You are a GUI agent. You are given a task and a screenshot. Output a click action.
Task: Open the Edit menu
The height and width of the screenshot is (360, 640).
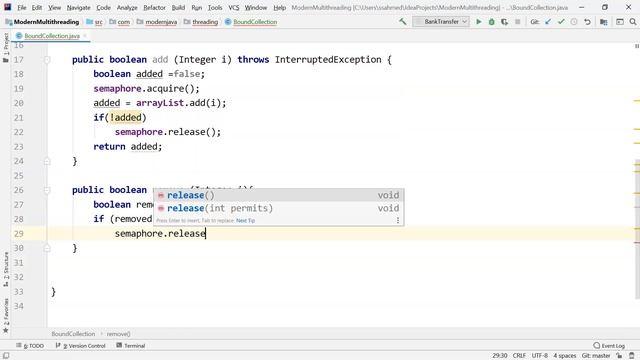click(37, 7)
